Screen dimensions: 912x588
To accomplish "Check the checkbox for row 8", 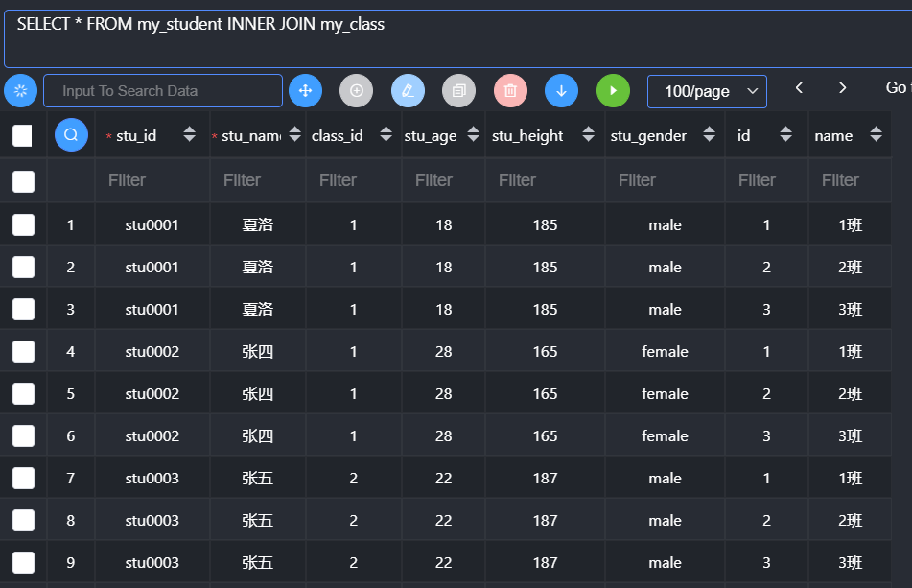I will click(x=23, y=520).
